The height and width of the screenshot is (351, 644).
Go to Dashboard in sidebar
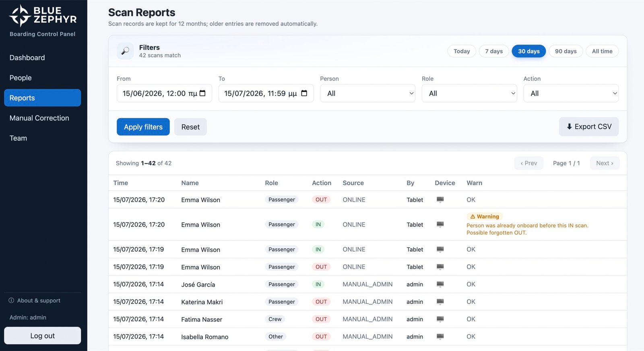click(x=43, y=58)
